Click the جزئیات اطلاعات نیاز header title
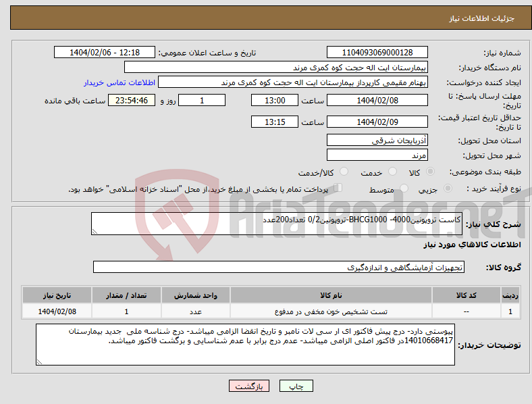The width and height of the screenshot is (532, 404). (x=482, y=18)
